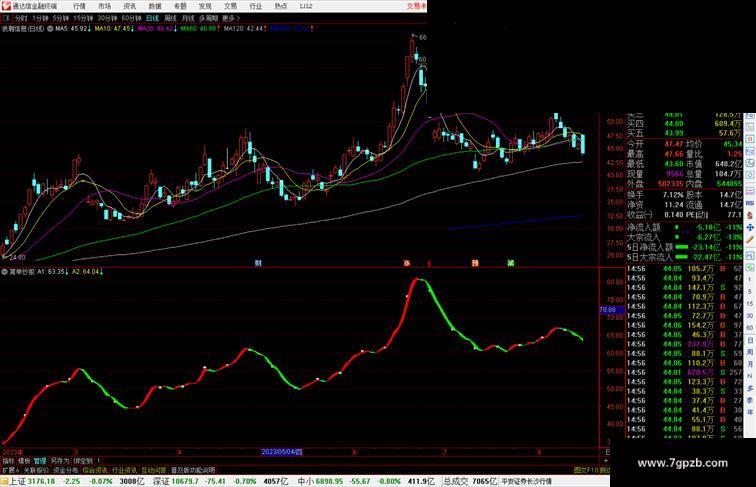Click the red dollar sign sidebar icon
756x487 pixels.
pos(750,216)
